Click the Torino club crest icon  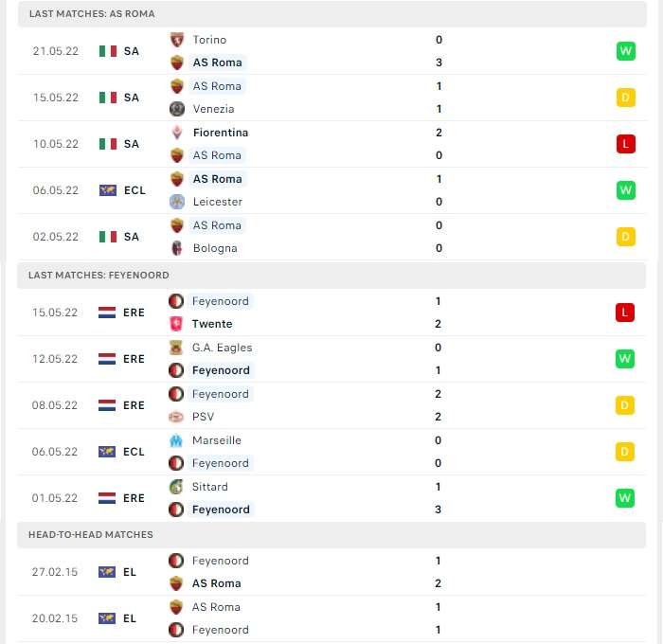pyautogui.click(x=177, y=40)
